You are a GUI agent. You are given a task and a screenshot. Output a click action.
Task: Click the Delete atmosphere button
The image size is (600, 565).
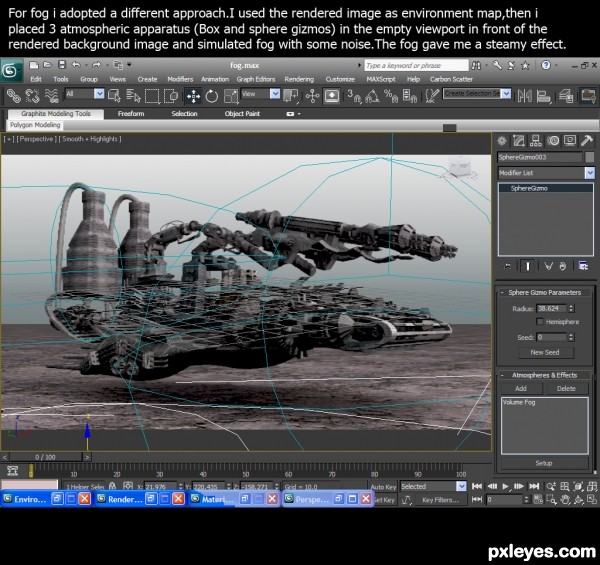566,388
